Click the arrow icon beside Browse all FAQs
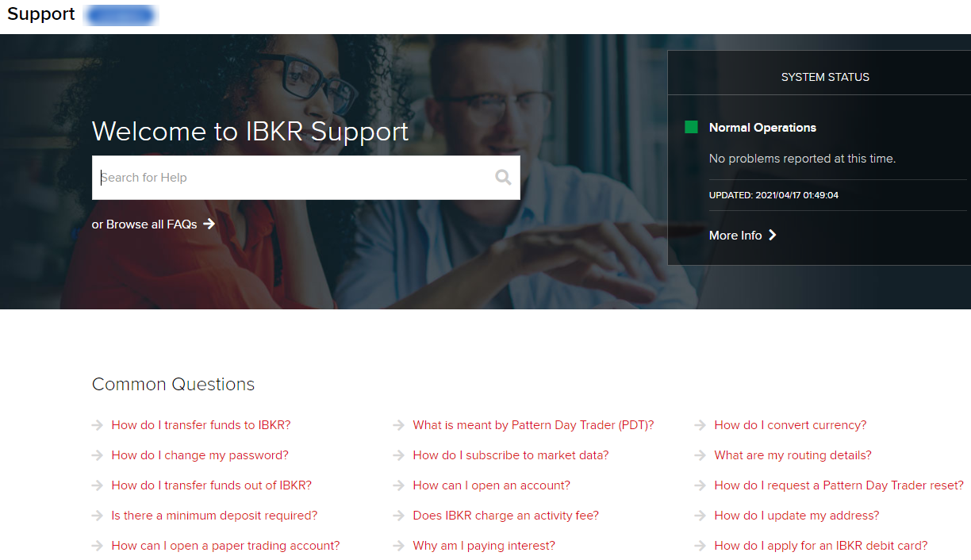The width and height of the screenshot is (971, 560). [209, 224]
